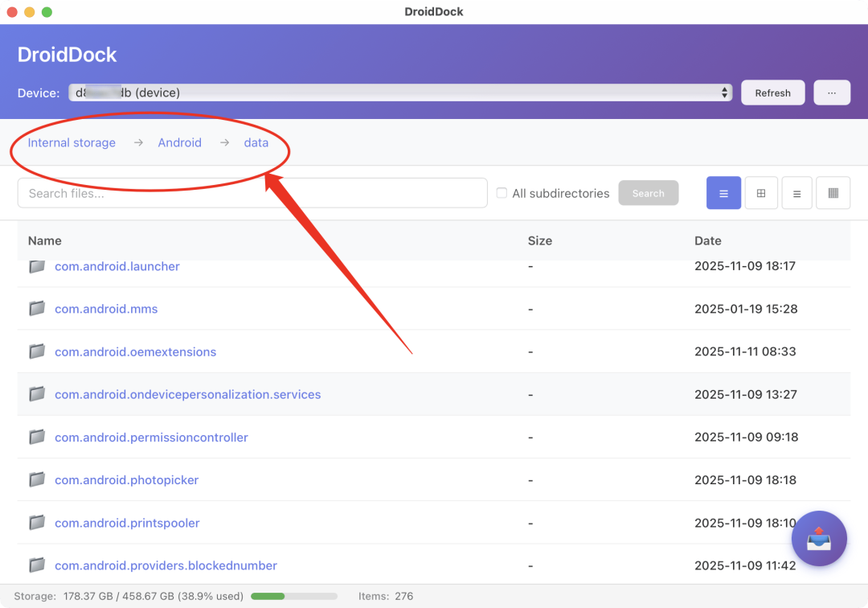The image size is (868, 608).
Task: Click the Refresh button
Action: click(x=773, y=92)
